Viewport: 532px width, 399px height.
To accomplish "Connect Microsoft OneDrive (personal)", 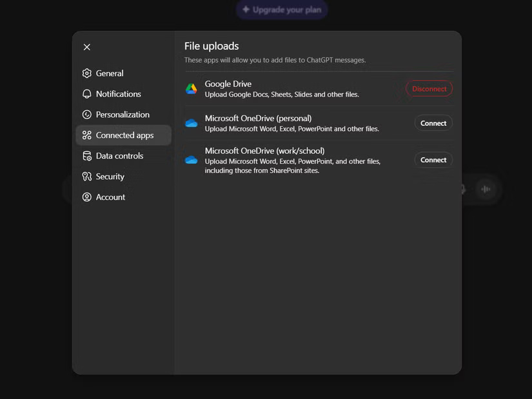I will click(433, 122).
